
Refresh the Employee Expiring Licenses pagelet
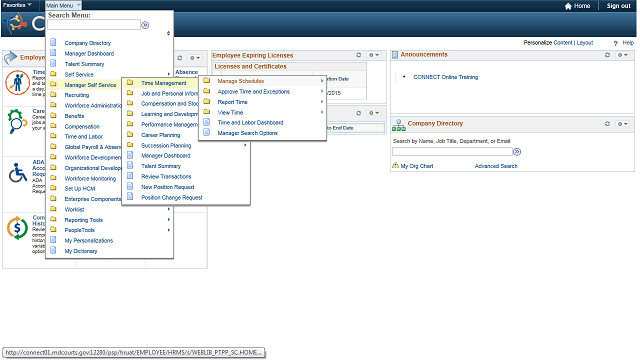point(358,55)
